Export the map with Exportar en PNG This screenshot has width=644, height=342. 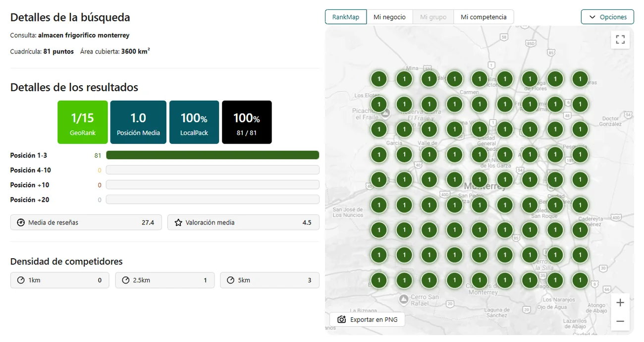coord(367,320)
